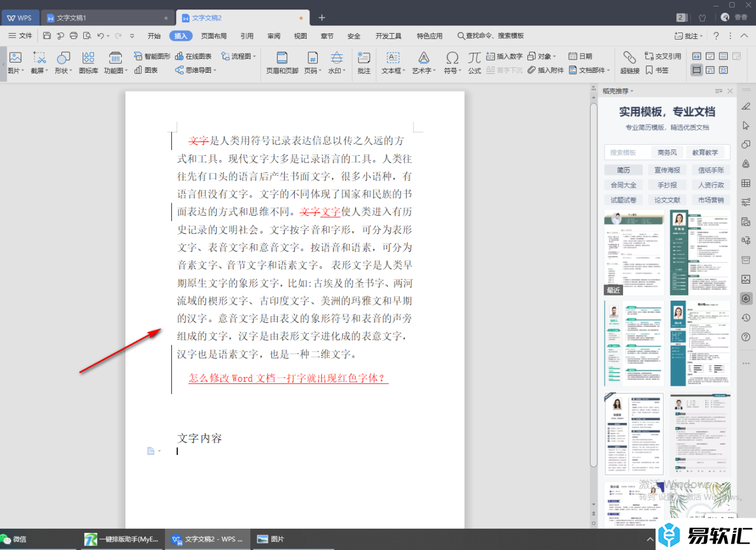Viewport: 756px width, 550px height.
Task: Click the checkbox content control icon
Action: coord(710,56)
